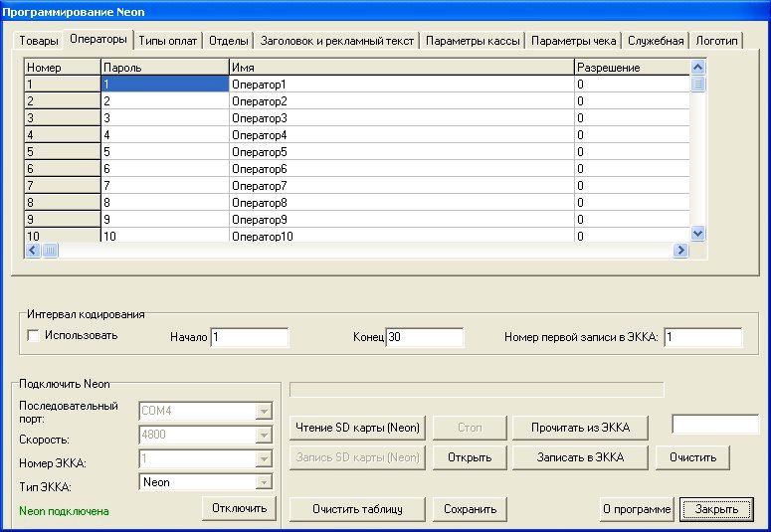
Task: Click the empty text field beside Прочитать из ЭККА
Action: [x=715, y=424]
